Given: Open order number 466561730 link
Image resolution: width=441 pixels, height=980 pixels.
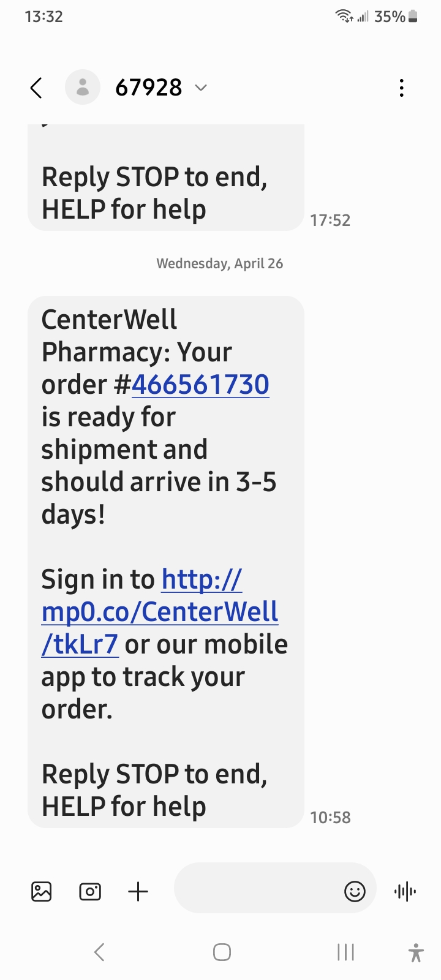Looking at the screenshot, I should (200, 385).
